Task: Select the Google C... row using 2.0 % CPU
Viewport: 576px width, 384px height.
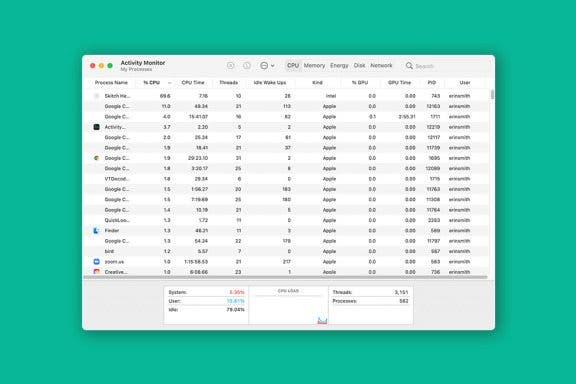Action: (x=286, y=137)
